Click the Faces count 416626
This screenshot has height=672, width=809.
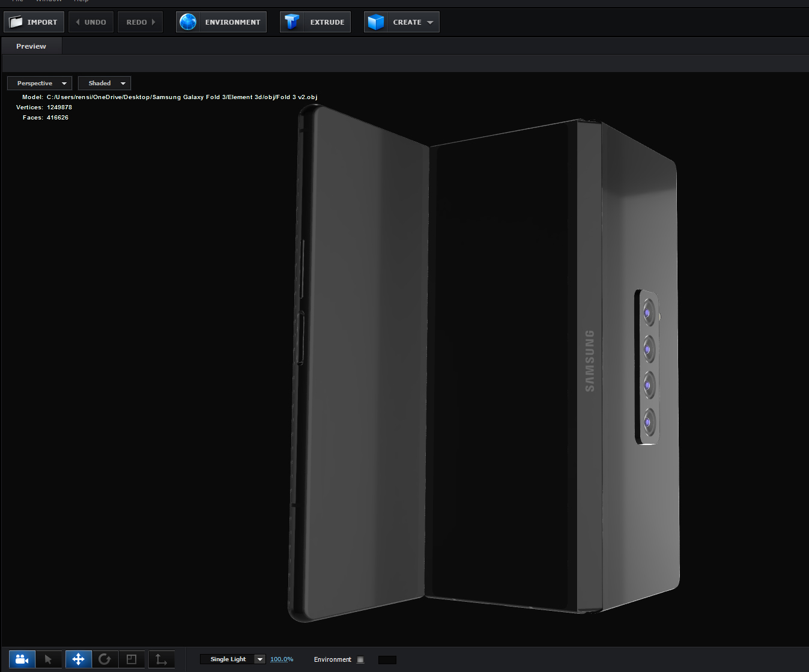pyautogui.click(x=58, y=118)
